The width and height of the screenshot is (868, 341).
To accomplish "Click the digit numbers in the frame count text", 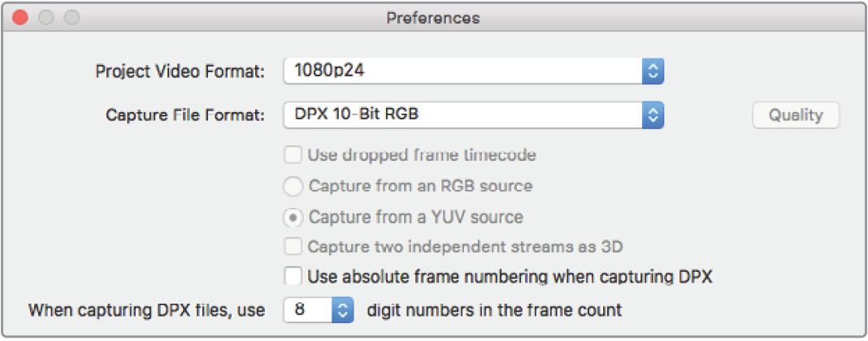I will point(495,310).
